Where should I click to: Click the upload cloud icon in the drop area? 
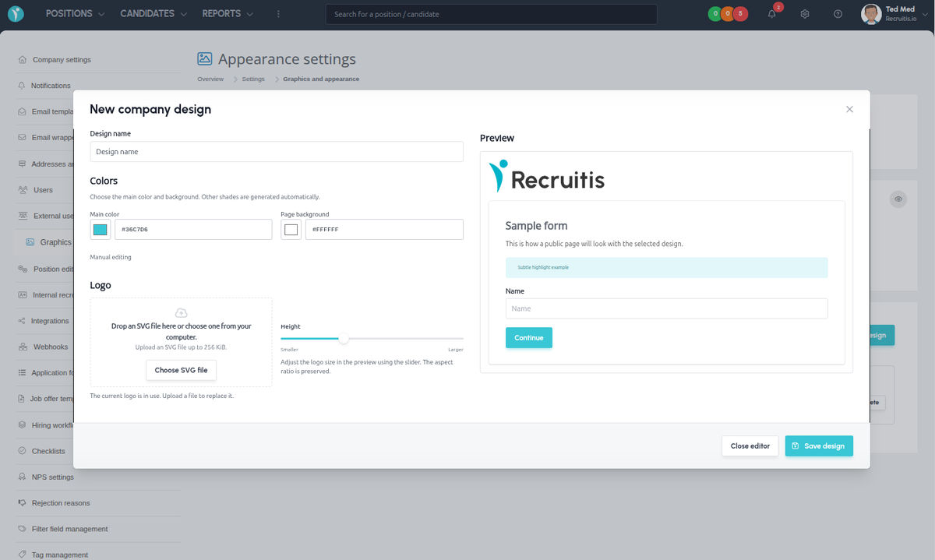[x=181, y=313]
